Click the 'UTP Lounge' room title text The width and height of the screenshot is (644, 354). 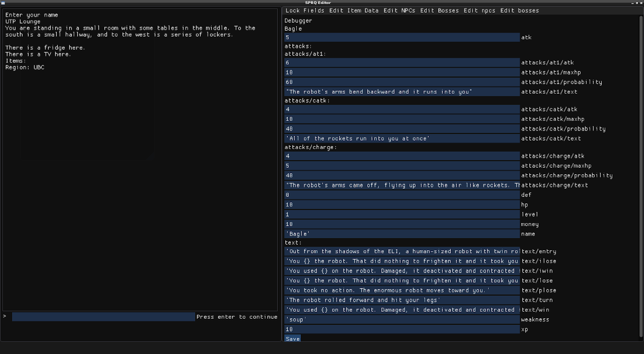click(23, 22)
